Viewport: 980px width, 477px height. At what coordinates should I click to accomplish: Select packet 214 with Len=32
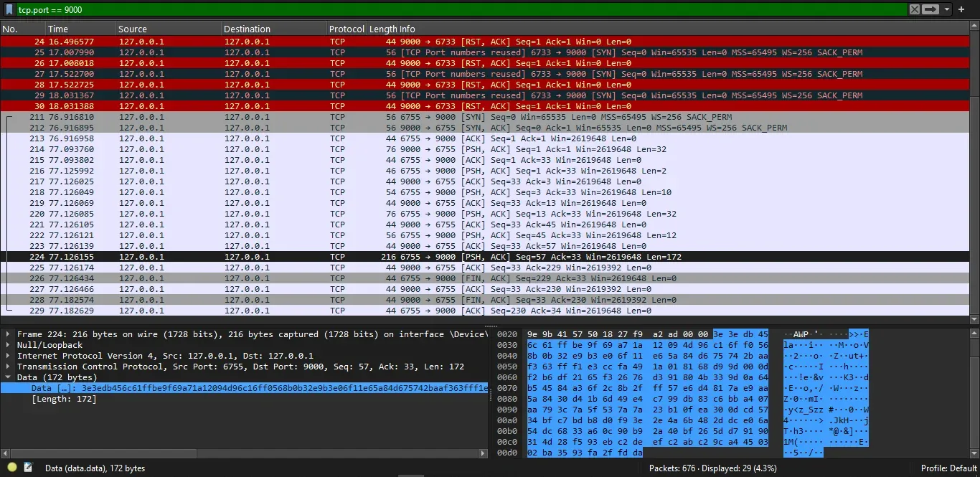pyautogui.click(x=484, y=149)
